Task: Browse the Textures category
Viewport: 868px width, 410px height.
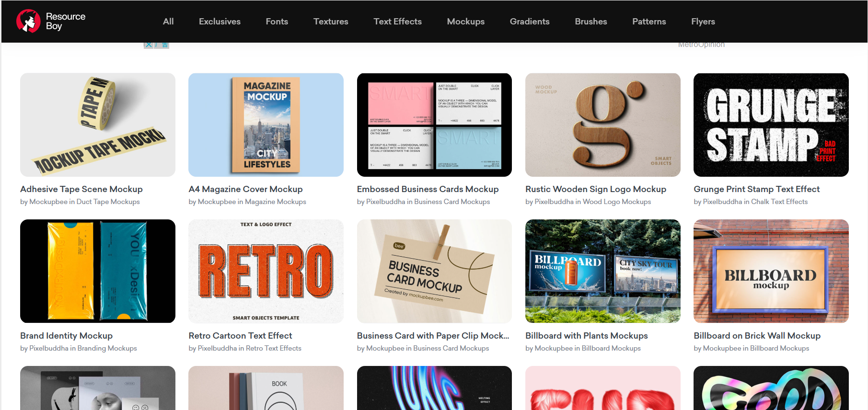Action: point(331,22)
